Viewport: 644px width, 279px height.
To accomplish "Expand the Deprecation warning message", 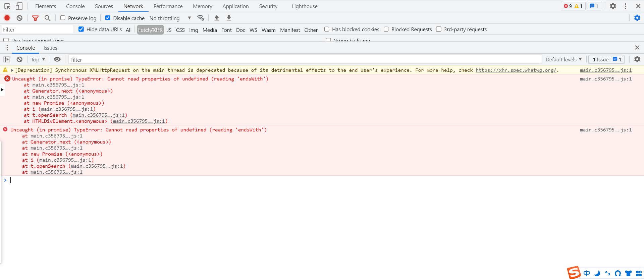I will [12, 70].
